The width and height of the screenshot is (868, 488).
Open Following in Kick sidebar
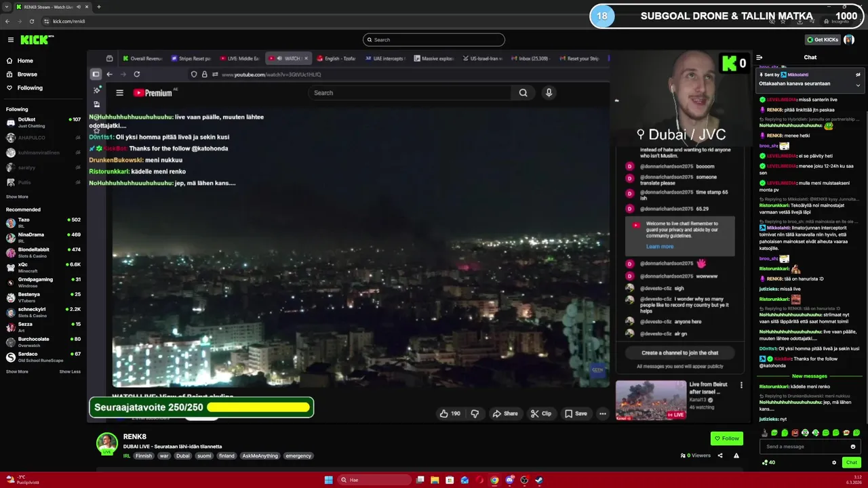point(30,88)
